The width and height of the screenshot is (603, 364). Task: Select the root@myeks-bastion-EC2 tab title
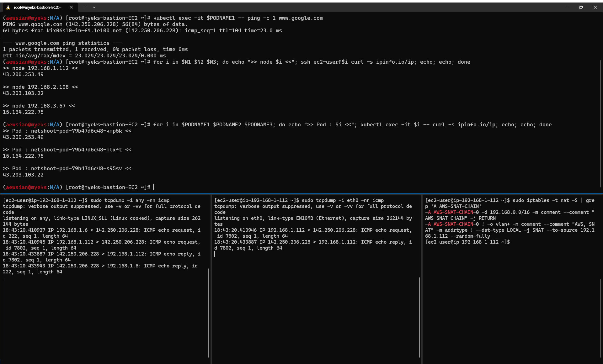(38, 7)
